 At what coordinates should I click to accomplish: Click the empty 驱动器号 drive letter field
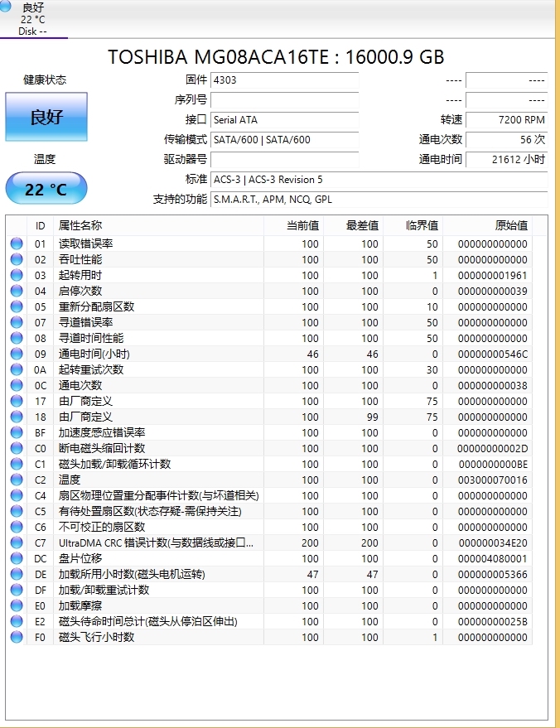(x=285, y=160)
